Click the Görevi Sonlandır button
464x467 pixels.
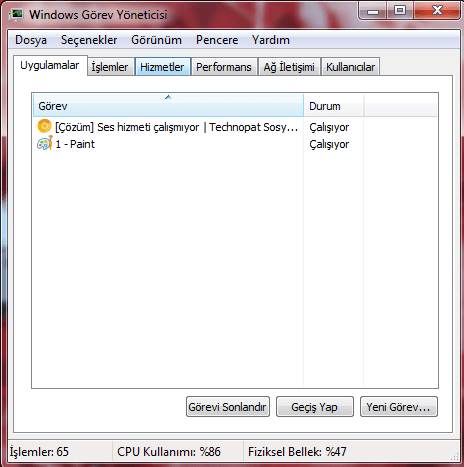228,407
